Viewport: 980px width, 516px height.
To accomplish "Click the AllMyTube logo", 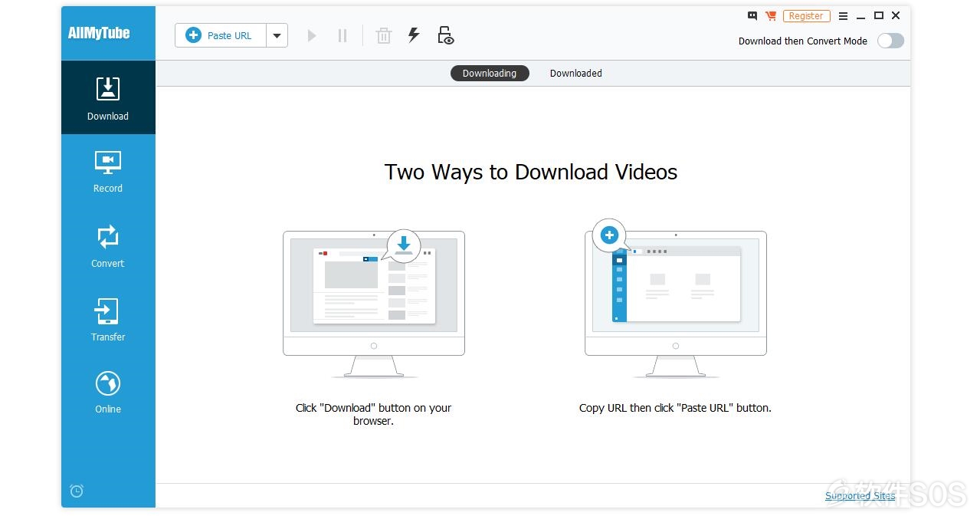I will [x=99, y=33].
